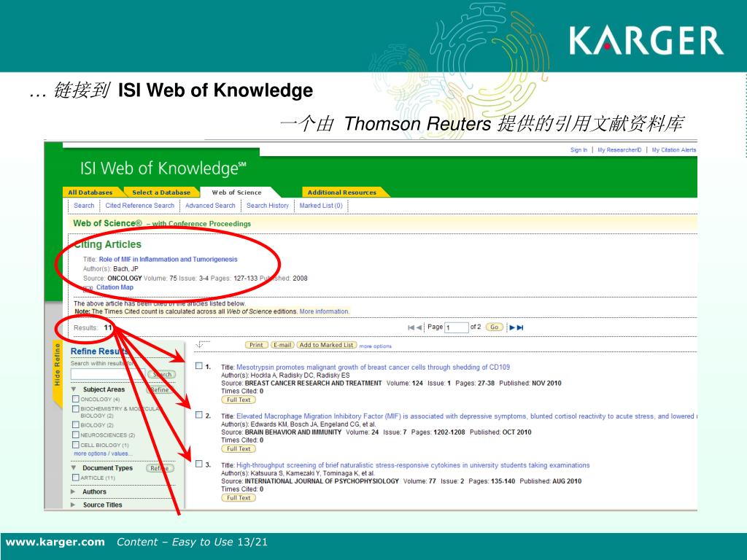This screenshot has width=747, height=560.
Task: Tick the checkbox for result 1
Action: click(199, 366)
